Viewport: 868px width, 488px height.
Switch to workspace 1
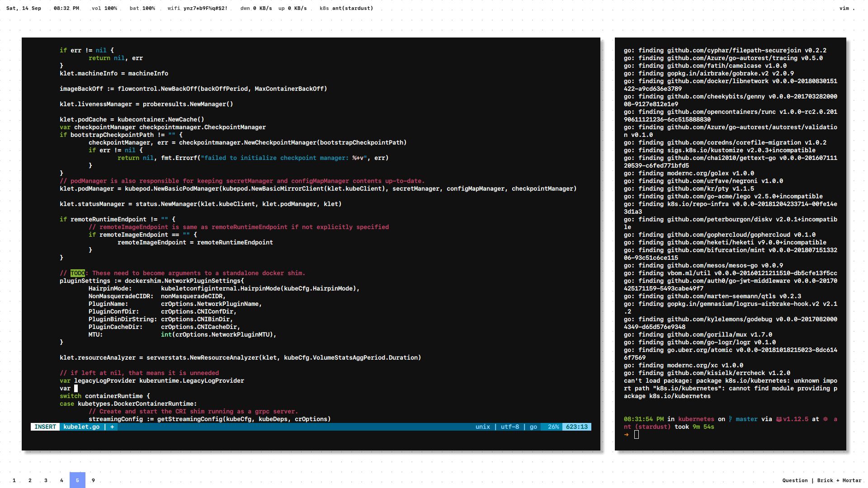[14, 480]
